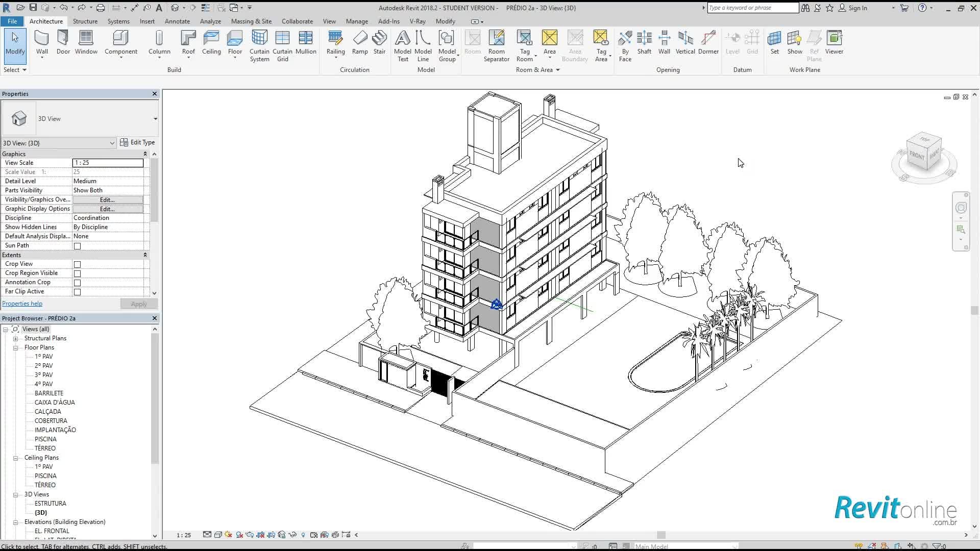The width and height of the screenshot is (980, 551).
Task: Select the Window tool
Action: (86, 43)
